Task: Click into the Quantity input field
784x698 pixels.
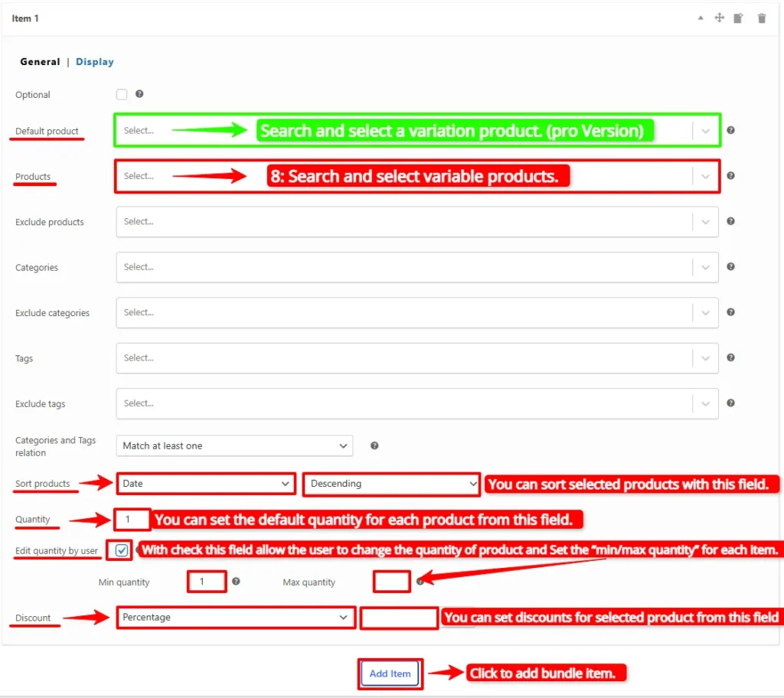Action: tap(132, 519)
